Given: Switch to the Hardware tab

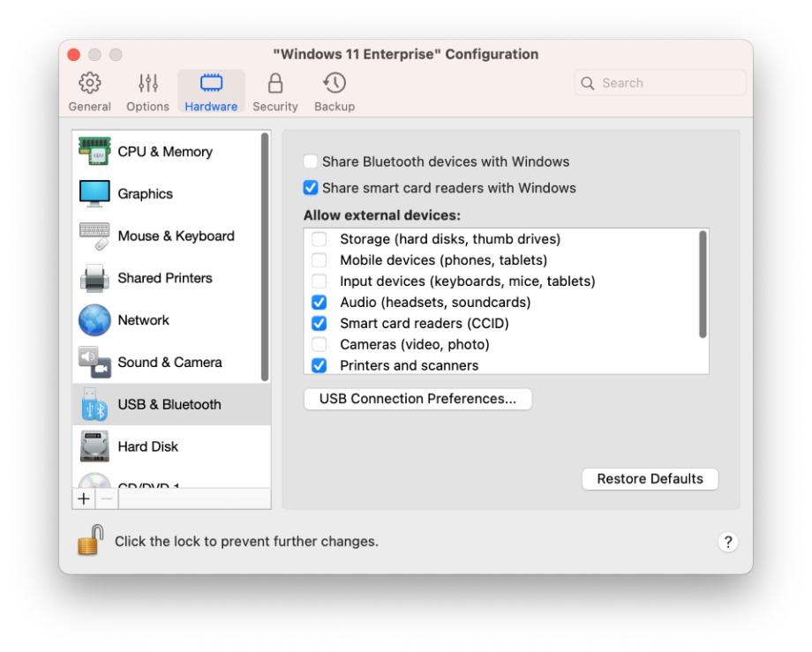Looking at the screenshot, I should click(x=211, y=92).
